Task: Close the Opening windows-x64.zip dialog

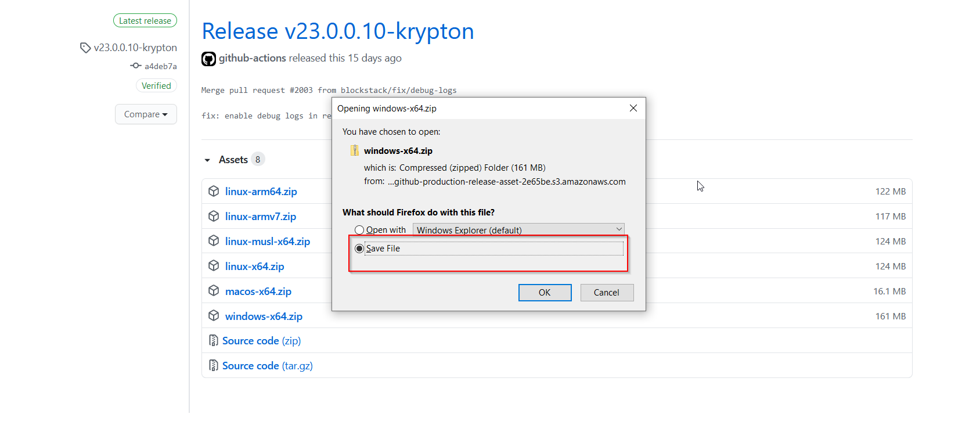Action: coord(633,109)
